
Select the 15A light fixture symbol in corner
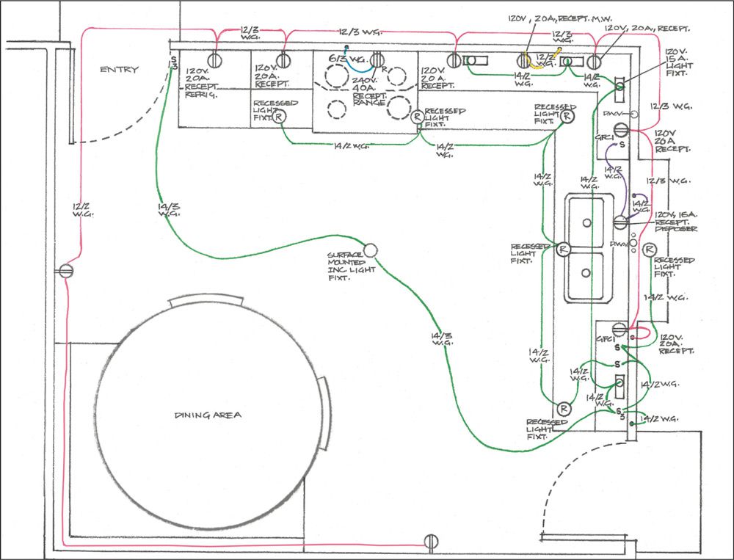click(x=619, y=89)
